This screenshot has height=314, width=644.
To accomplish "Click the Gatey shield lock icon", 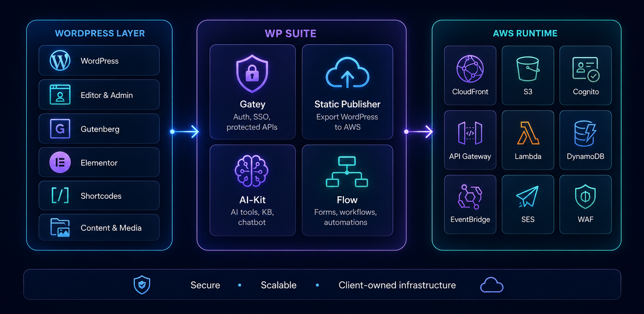I will [252, 74].
